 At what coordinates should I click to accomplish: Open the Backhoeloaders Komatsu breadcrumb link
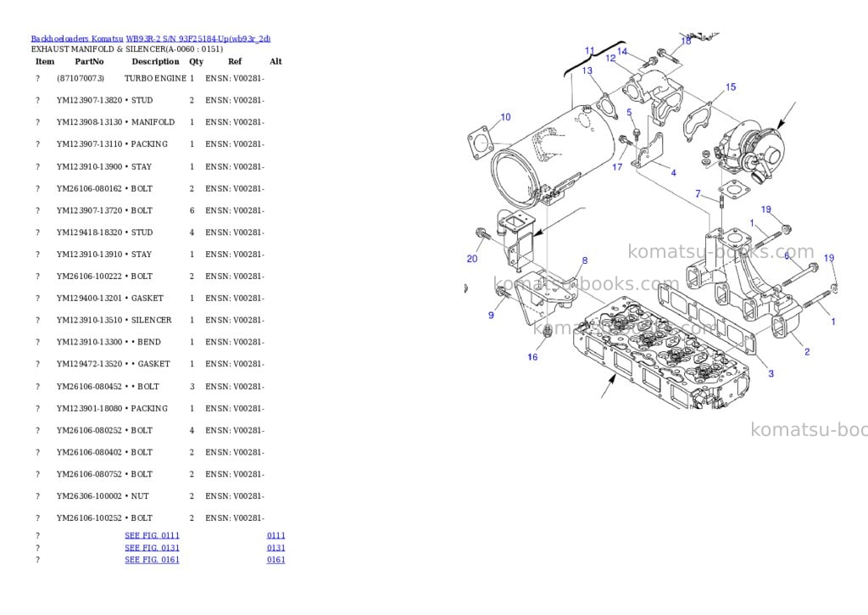[x=77, y=39]
